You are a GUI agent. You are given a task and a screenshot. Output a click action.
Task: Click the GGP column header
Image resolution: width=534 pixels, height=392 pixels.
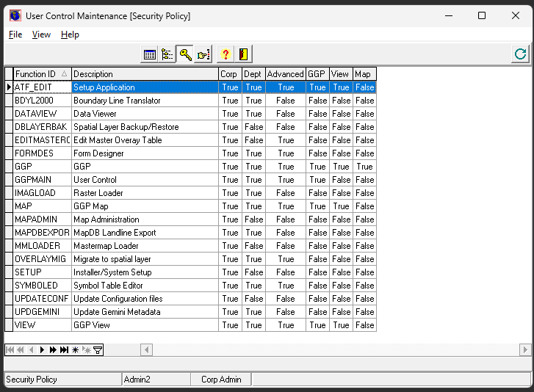click(x=317, y=74)
